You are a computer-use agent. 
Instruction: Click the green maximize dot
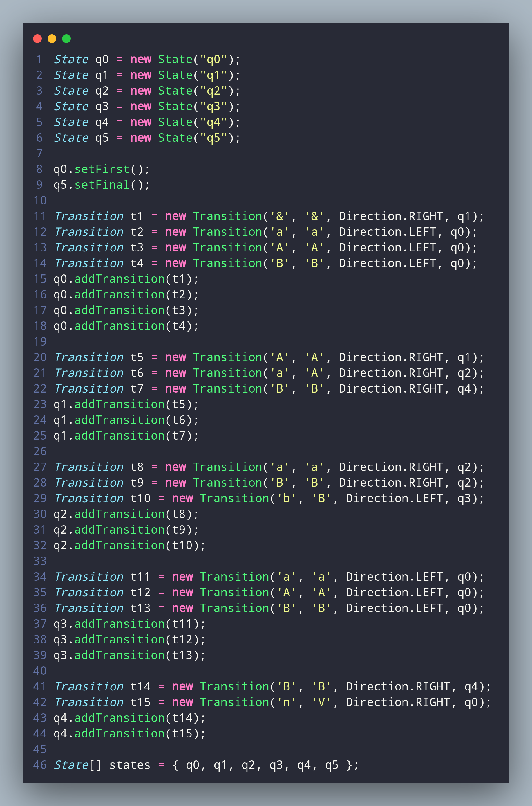click(x=66, y=39)
